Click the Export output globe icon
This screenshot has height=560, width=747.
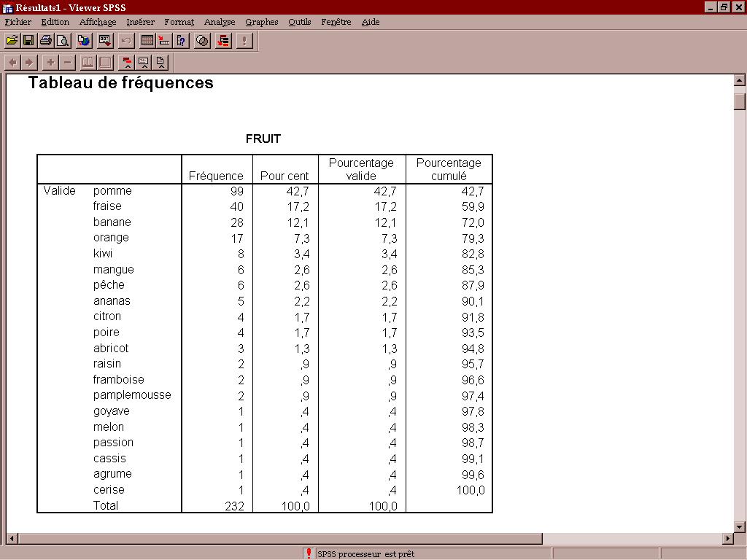pyautogui.click(x=84, y=41)
